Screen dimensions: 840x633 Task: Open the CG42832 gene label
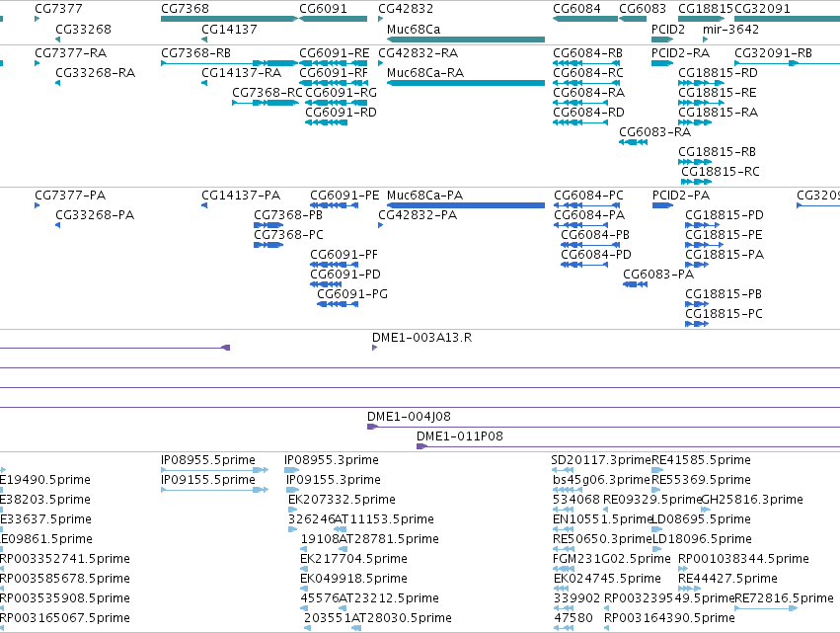pos(406,9)
